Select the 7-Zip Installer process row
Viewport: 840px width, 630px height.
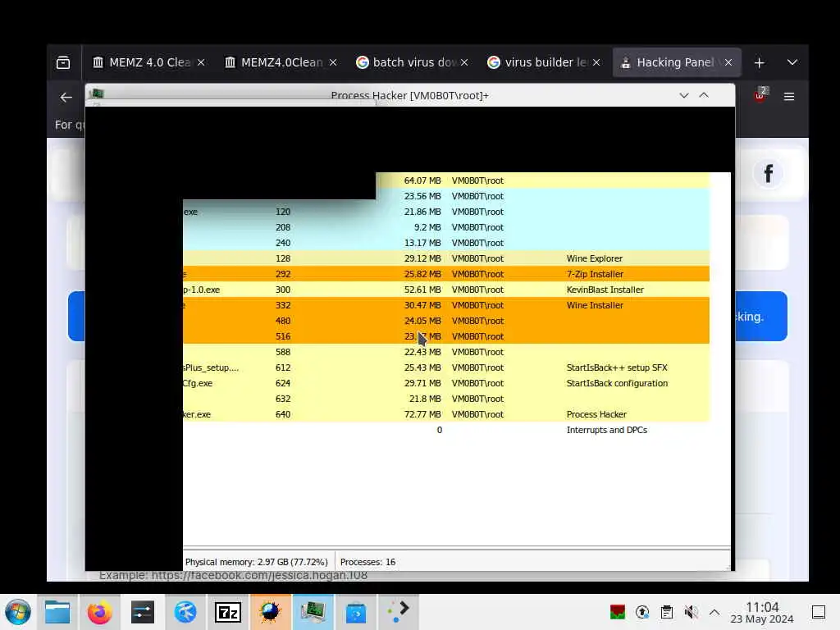pyautogui.click(x=445, y=274)
